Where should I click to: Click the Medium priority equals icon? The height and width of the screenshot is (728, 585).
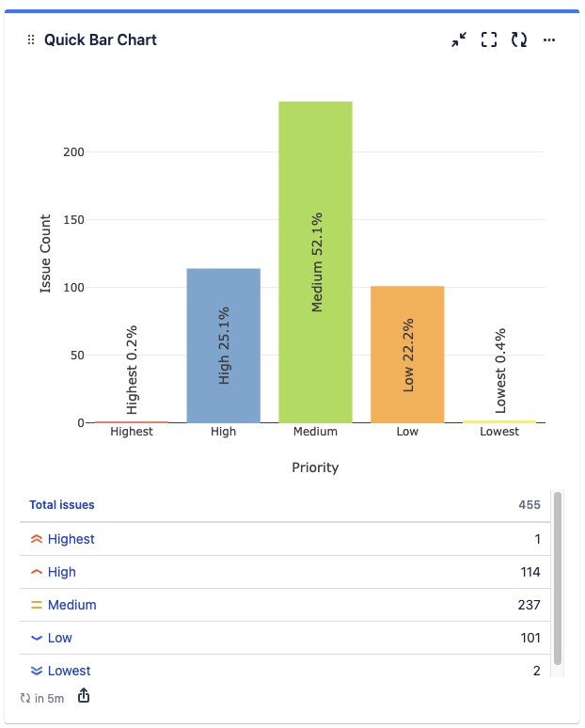[37, 606]
